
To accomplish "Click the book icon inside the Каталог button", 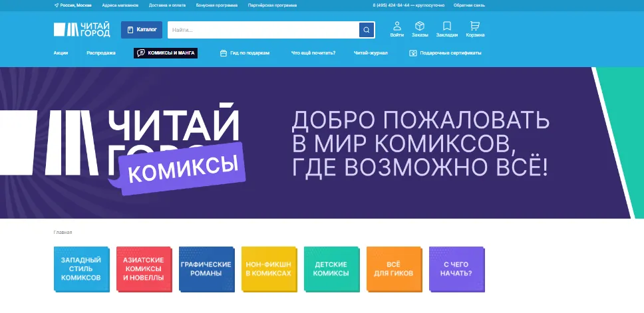I will pos(130,30).
